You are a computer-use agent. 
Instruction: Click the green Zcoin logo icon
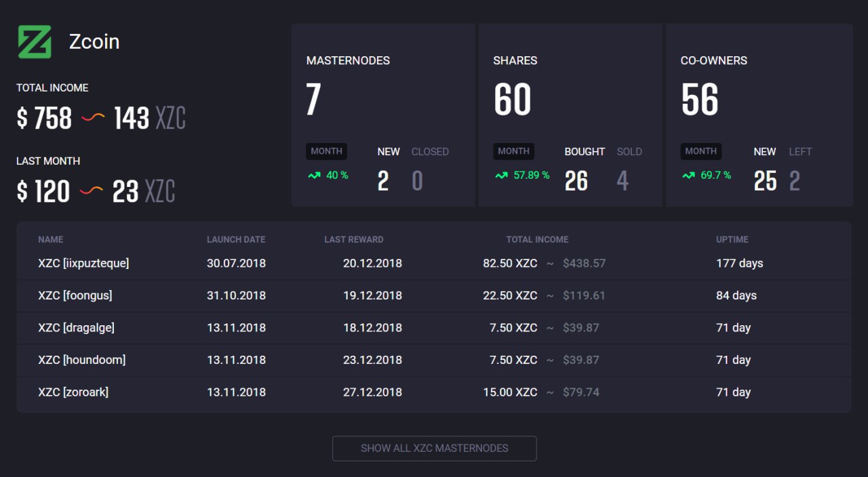(35, 42)
